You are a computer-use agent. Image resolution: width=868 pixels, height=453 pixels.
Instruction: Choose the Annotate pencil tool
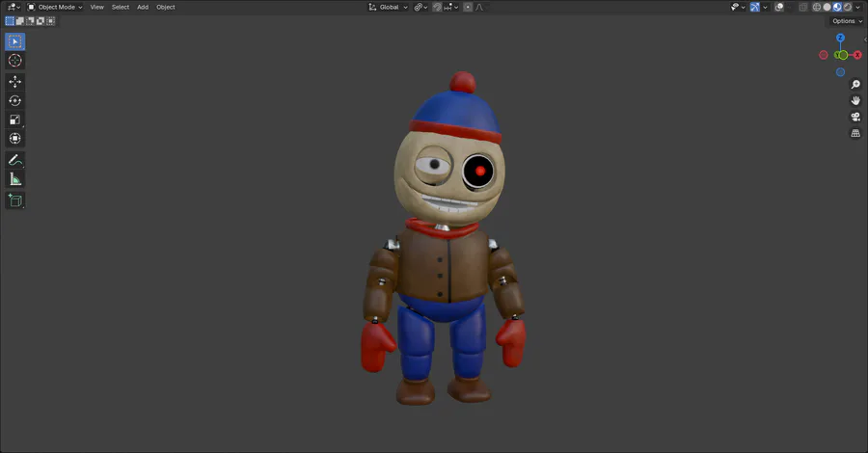(x=14, y=160)
